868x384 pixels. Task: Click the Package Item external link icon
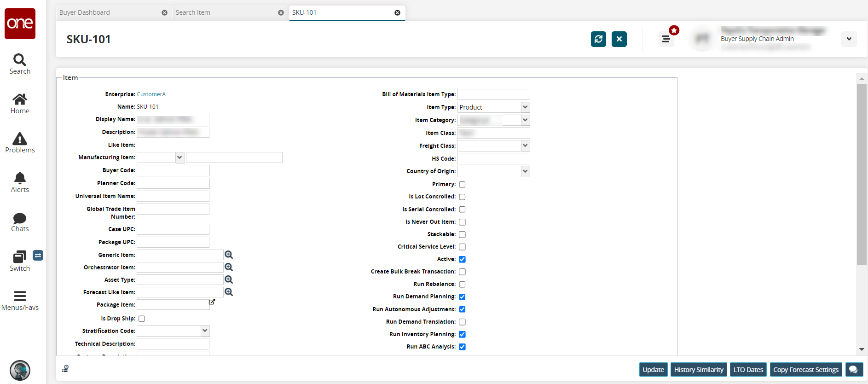[212, 302]
